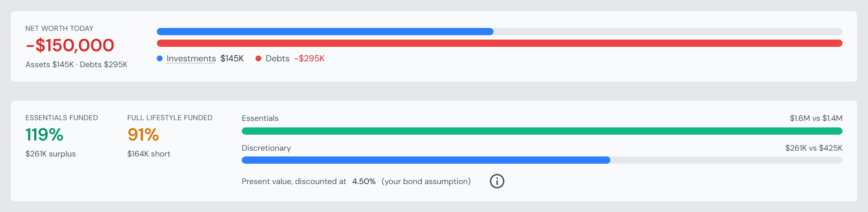
Task: Click the $261K surplus text
Action: [50, 154]
